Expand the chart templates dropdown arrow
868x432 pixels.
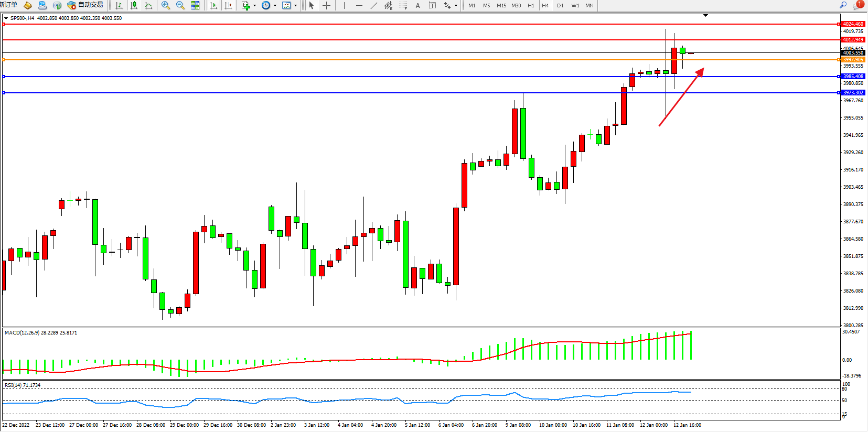click(296, 6)
